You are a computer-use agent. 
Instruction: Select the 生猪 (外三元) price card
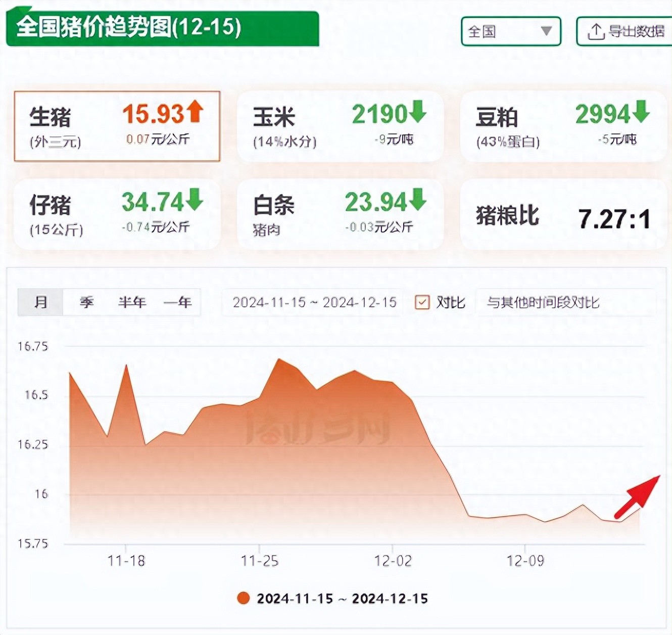pos(117,126)
